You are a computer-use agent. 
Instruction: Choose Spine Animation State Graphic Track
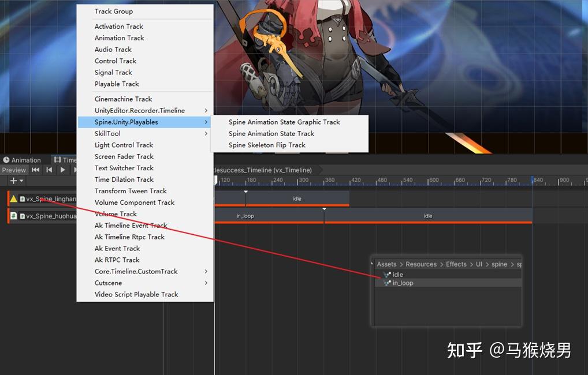pos(289,122)
